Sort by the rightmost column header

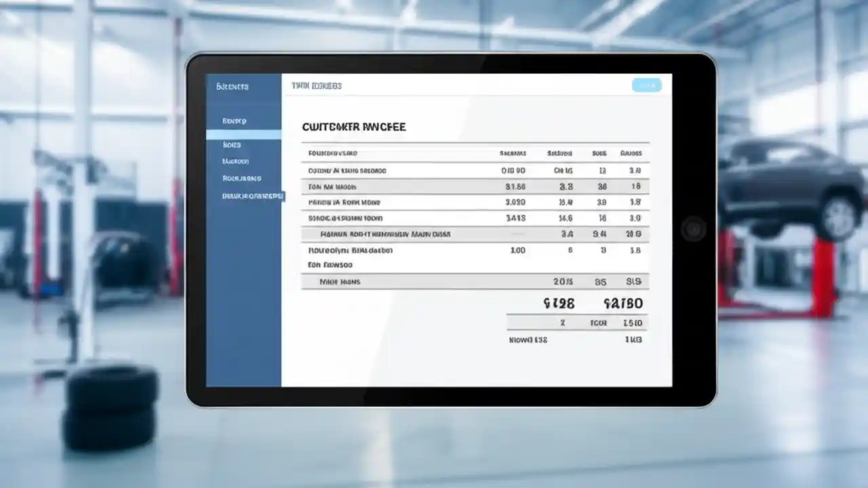[x=632, y=152]
